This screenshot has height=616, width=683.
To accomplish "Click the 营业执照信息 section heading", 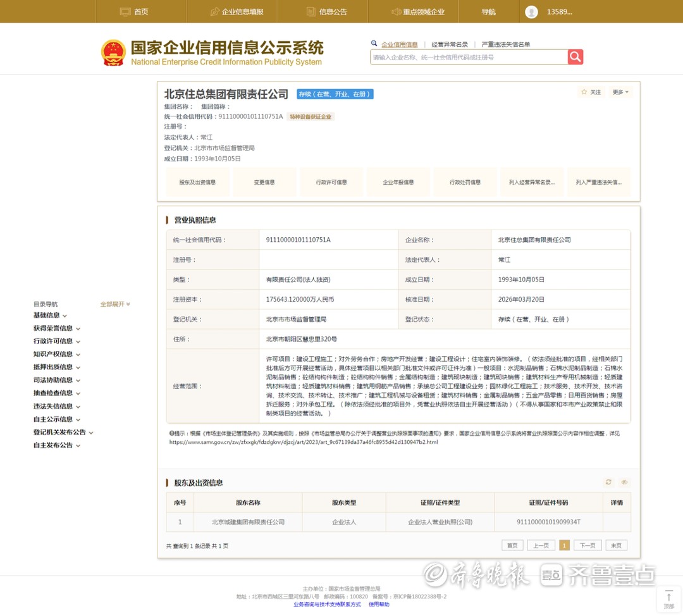I will (x=195, y=220).
